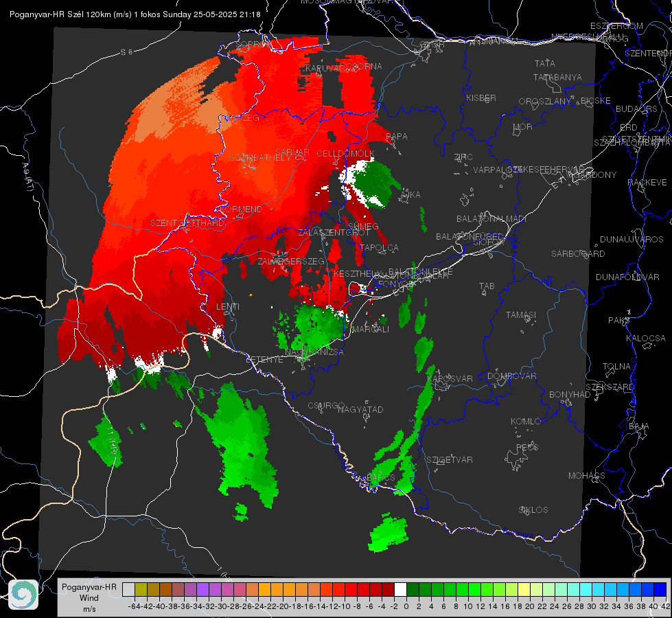Select the ESZTERGOM city label
Viewport: 672px width, 618px height.
pos(616,26)
